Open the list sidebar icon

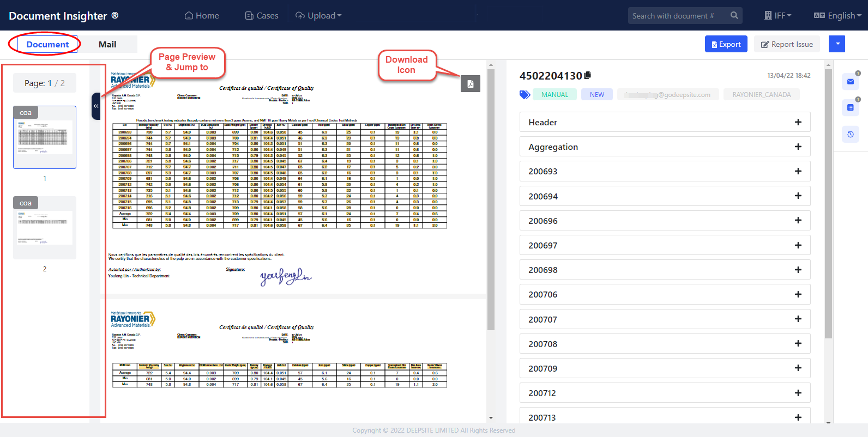850,108
